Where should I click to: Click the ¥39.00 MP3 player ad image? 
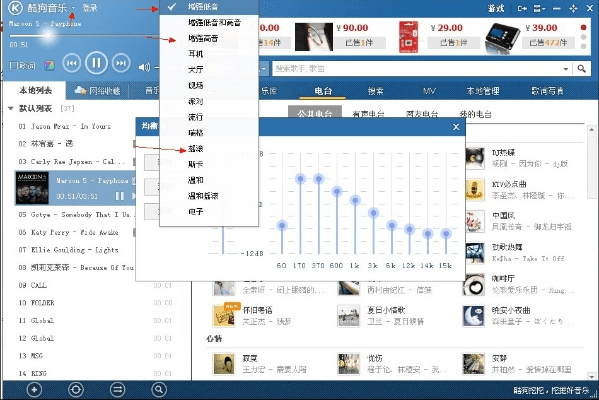[x=502, y=37]
